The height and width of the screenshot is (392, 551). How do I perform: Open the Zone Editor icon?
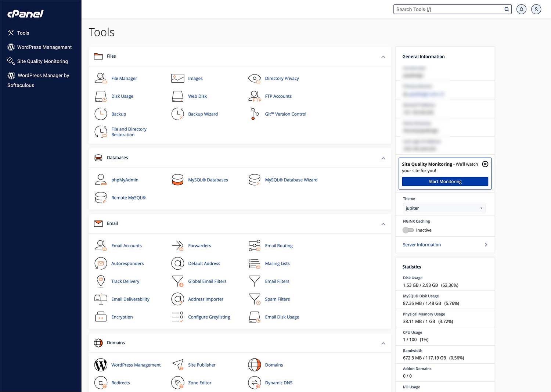pyautogui.click(x=177, y=383)
